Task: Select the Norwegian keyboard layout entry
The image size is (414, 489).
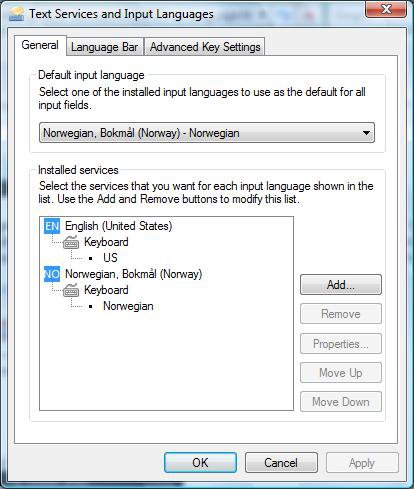Action: [x=128, y=306]
